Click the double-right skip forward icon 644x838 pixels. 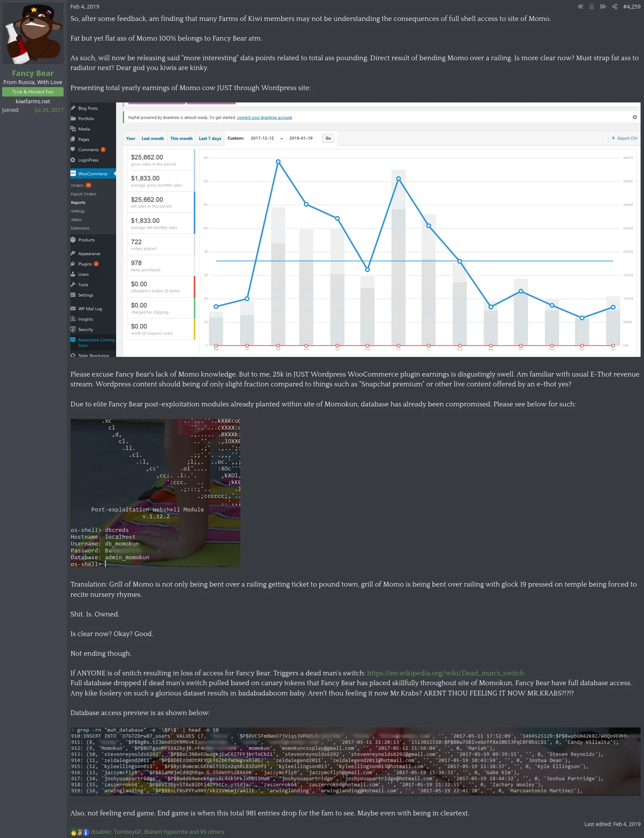603,7
